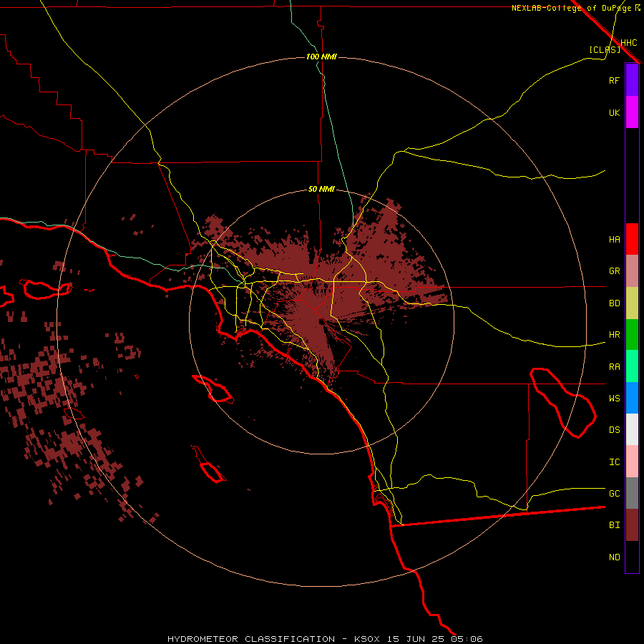Click the "WS" legend label

[614, 399]
